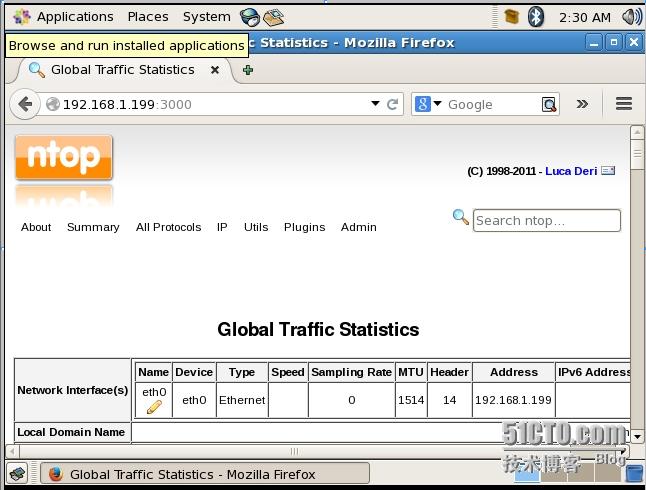Open the Summary menu
The width and height of the screenshot is (646, 490).
[93, 227]
